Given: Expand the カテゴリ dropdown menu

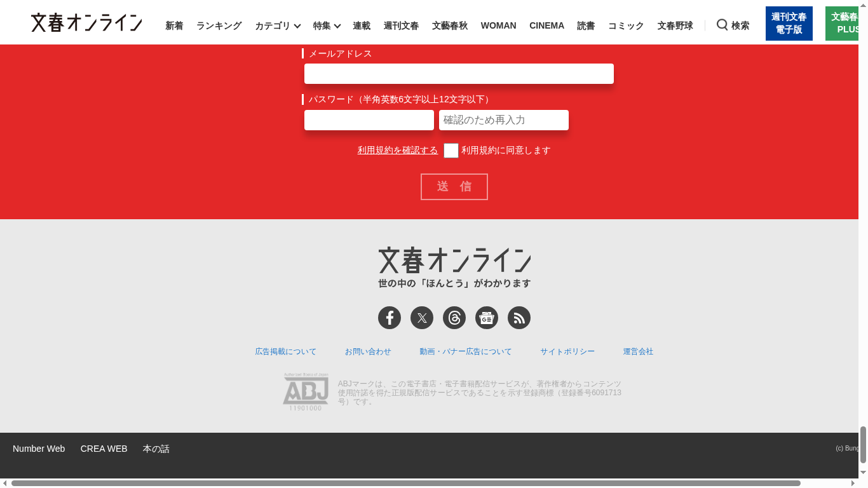Looking at the screenshot, I should pyautogui.click(x=278, y=26).
